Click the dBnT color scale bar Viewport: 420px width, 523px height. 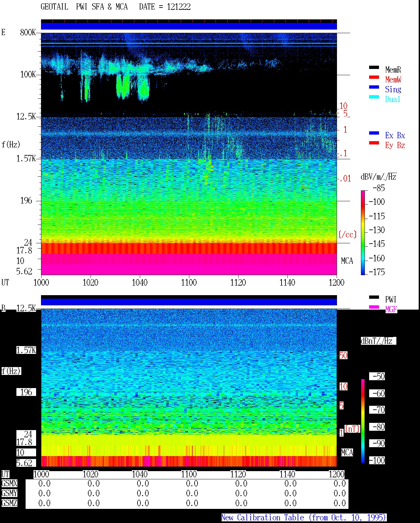click(363, 421)
